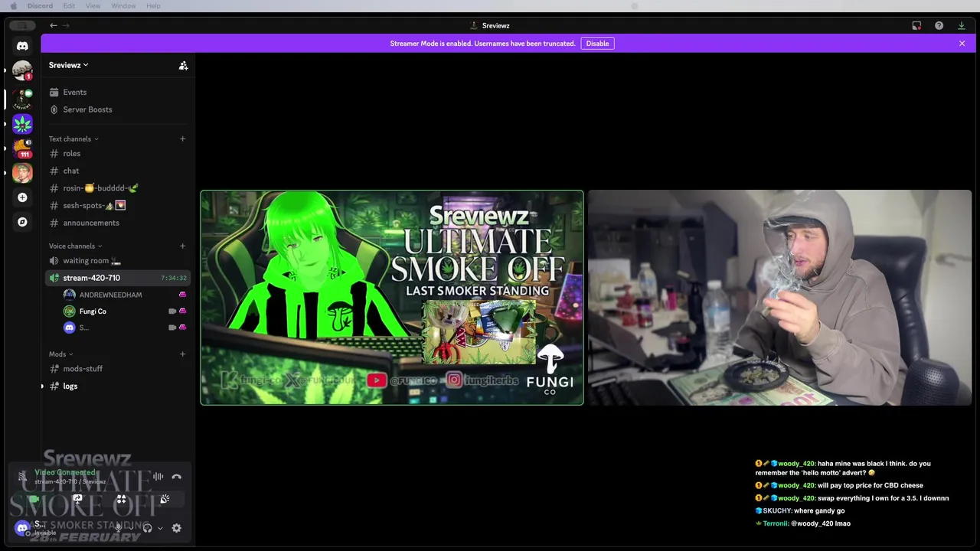The width and height of the screenshot is (980, 551).
Task: Launch an activity icon
Action: tap(121, 499)
